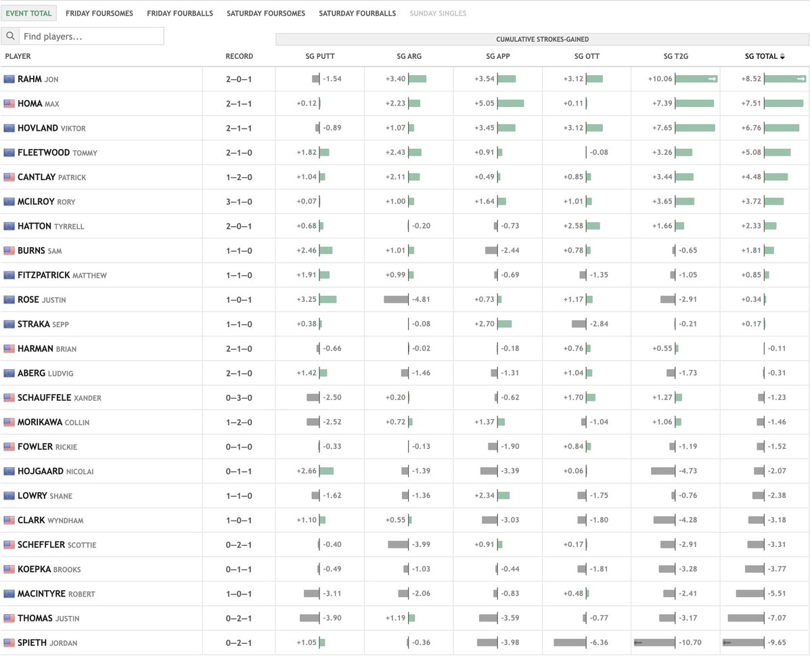Viewport: 812px width, 656px height.
Task: Click Homa's SG APP green bar
Action: click(x=511, y=104)
